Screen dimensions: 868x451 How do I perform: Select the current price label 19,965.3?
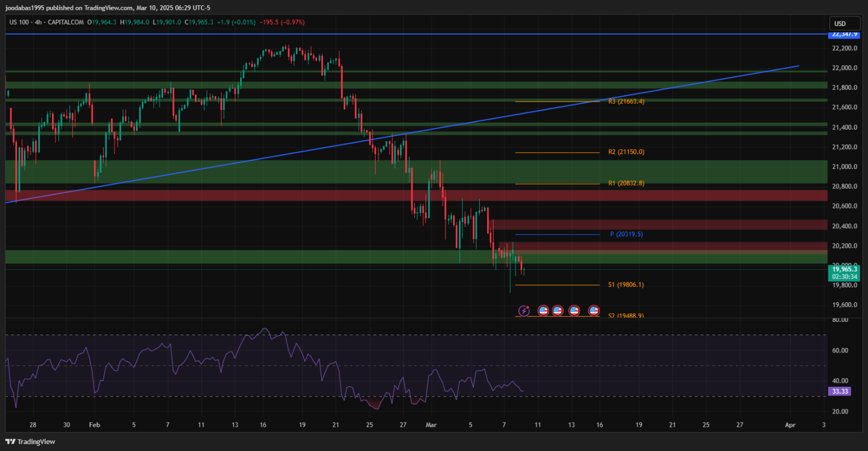tap(845, 269)
